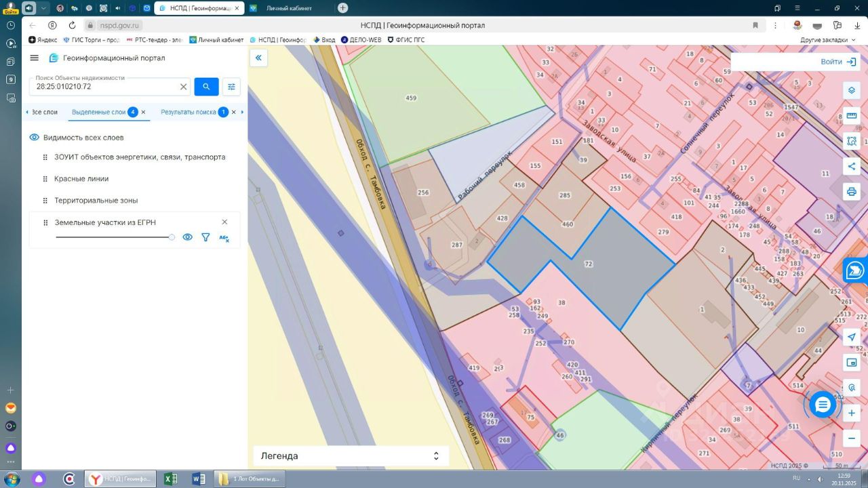The image size is (868, 488).
Task: Open the Выделенные слои tab
Action: pyautogui.click(x=98, y=112)
